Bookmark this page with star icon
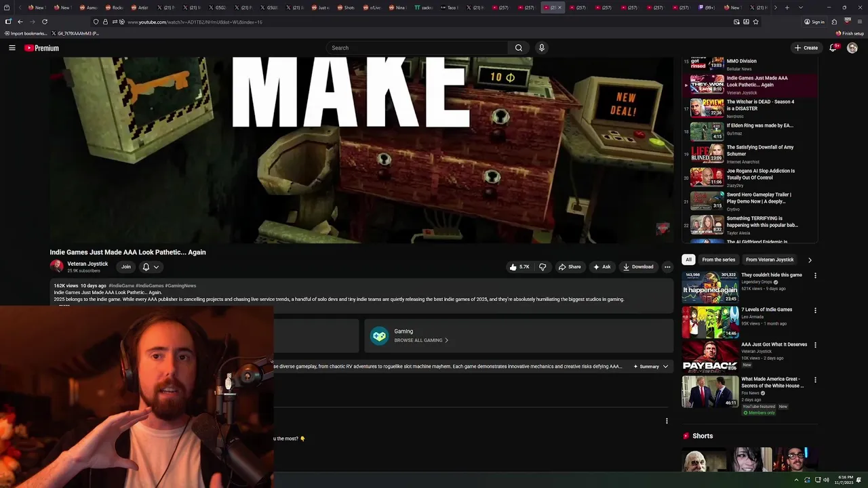Image resolution: width=868 pixels, height=488 pixels. 755,22
